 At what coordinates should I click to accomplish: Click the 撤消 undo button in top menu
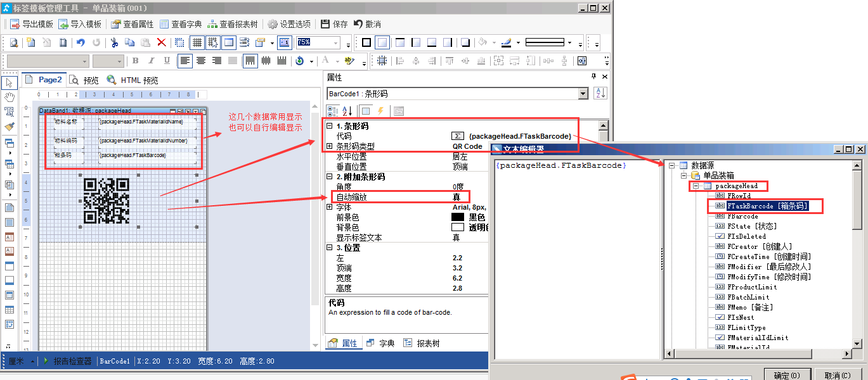367,24
